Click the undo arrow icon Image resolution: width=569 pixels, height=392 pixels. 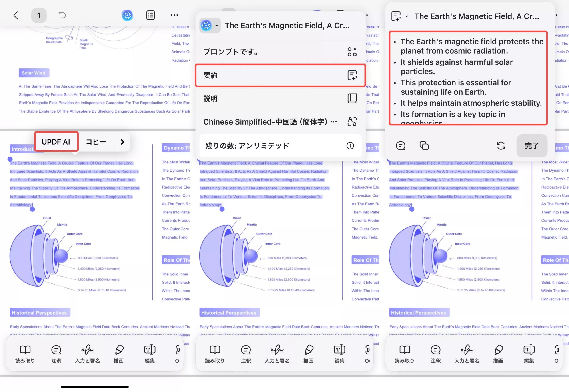[x=62, y=15]
